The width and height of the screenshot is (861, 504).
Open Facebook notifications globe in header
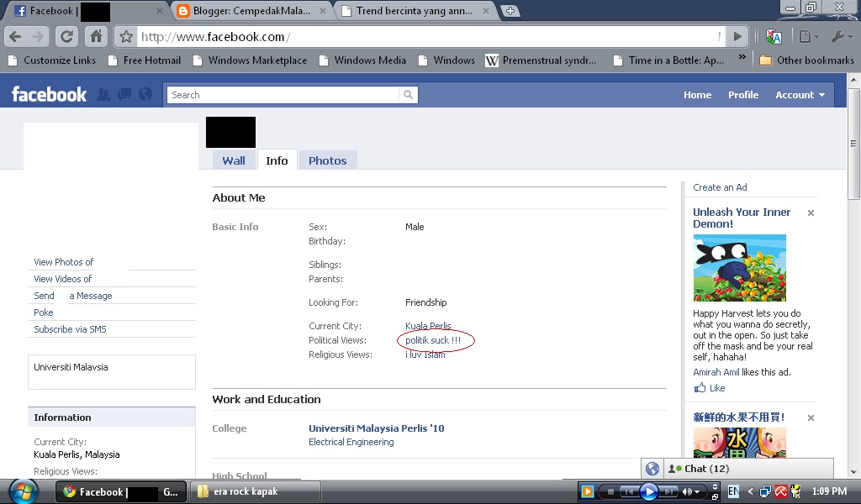point(145,95)
